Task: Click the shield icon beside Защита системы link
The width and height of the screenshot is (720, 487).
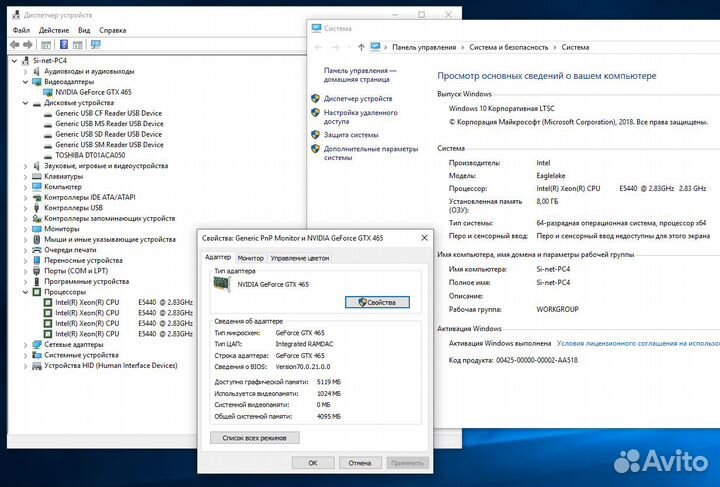Action: click(x=315, y=135)
